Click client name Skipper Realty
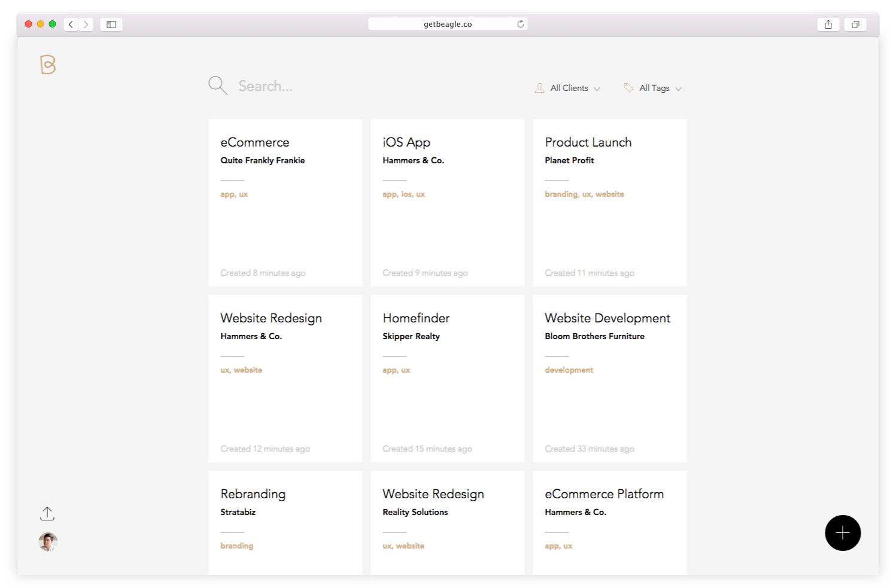 411,336
